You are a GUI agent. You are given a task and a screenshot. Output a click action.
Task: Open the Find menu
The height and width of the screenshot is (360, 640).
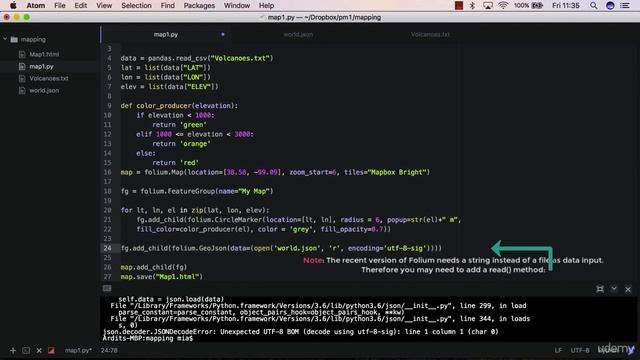167,5
